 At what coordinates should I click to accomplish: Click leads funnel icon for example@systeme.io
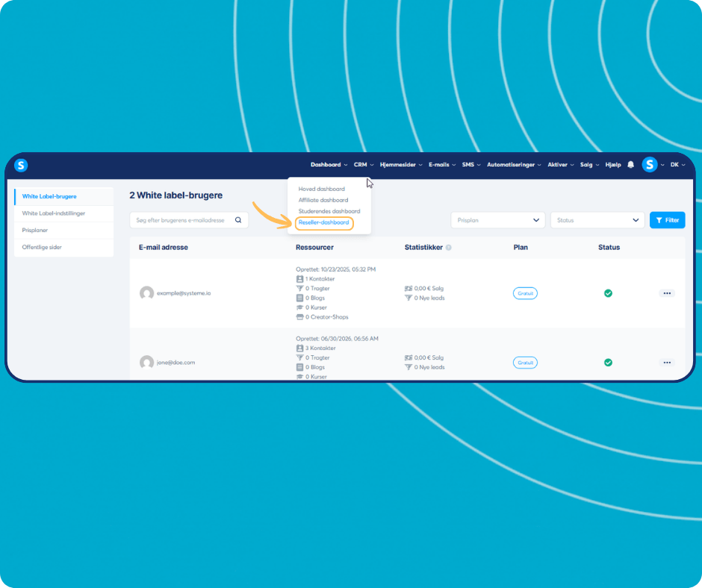(x=409, y=298)
